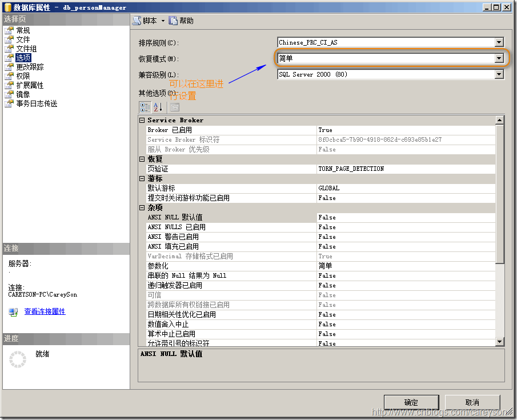Collapse the 杂项 category in property grid
Image resolution: width=517 pixels, height=420 pixels.
pos(142,208)
